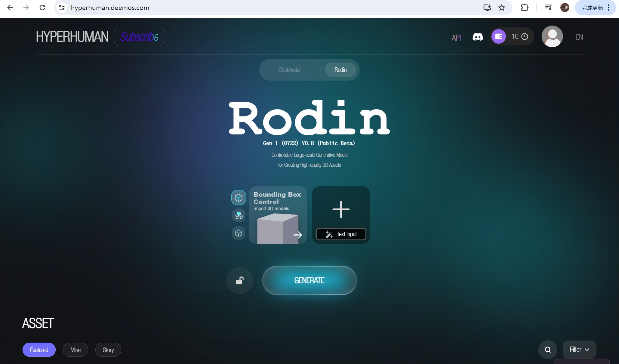Open the API link
The height and width of the screenshot is (364, 619).
pos(456,38)
